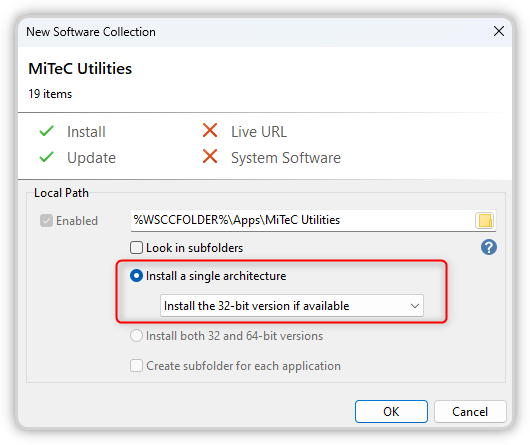Click the dropdown chevron arrow
This screenshot has width=530, height=445.
[415, 306]
